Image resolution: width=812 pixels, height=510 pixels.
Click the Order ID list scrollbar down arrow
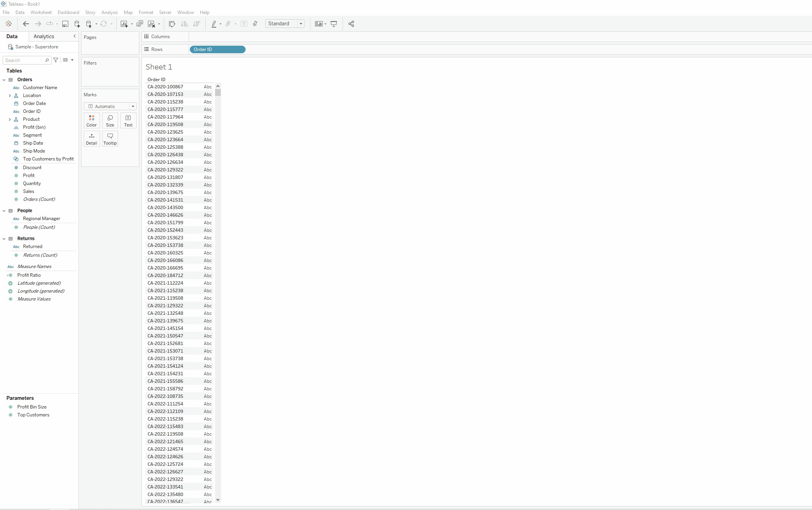pos(218,500)
